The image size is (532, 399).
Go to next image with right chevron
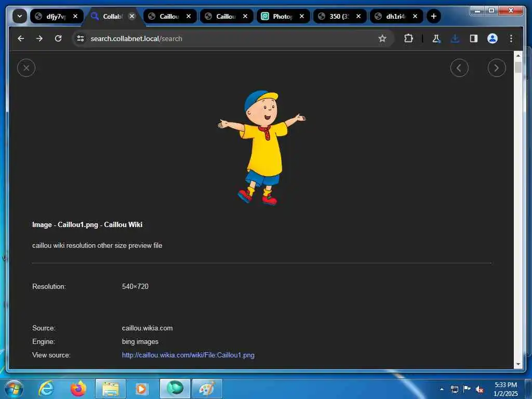[x=496, y=68]
